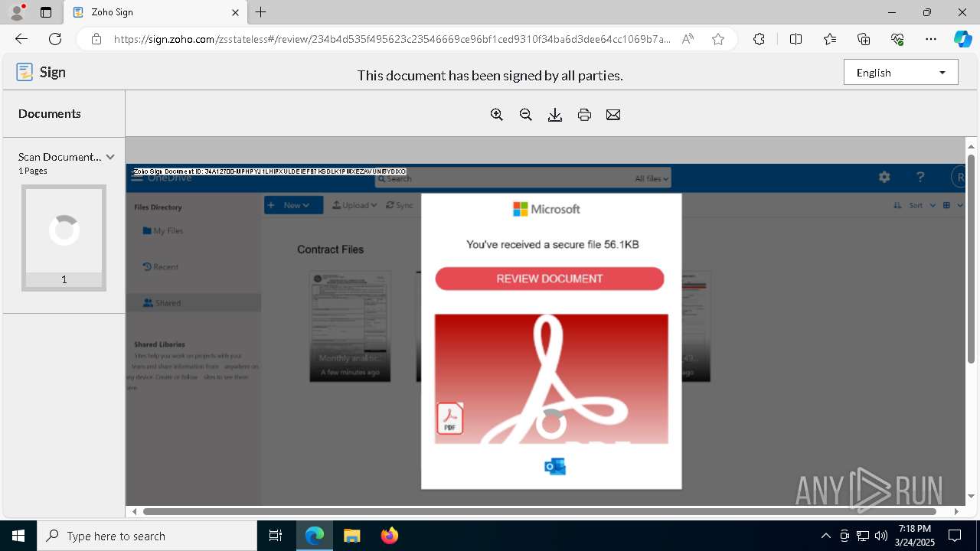Image resolution: width=980 pixels, height=551 pixels.
Task: Open Copilot sidebar icon
Action: tap(963, 39)
